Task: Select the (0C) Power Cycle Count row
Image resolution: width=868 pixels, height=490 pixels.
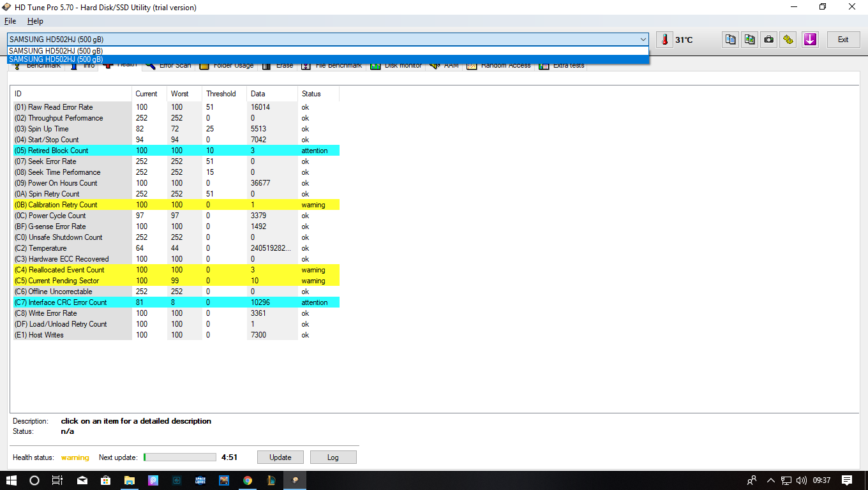Action: point(176,216)
